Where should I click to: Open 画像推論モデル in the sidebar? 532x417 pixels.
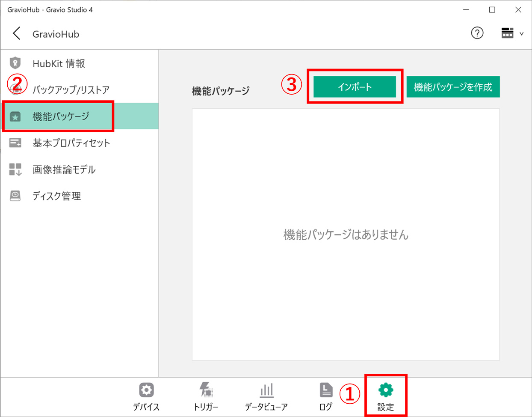[80, 170]
